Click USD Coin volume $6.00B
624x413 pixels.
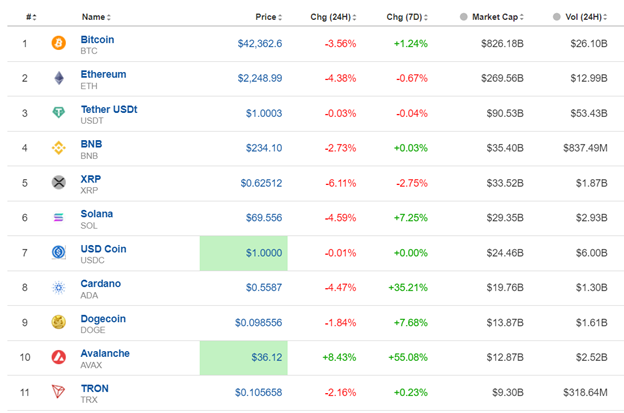pos(591,253)
